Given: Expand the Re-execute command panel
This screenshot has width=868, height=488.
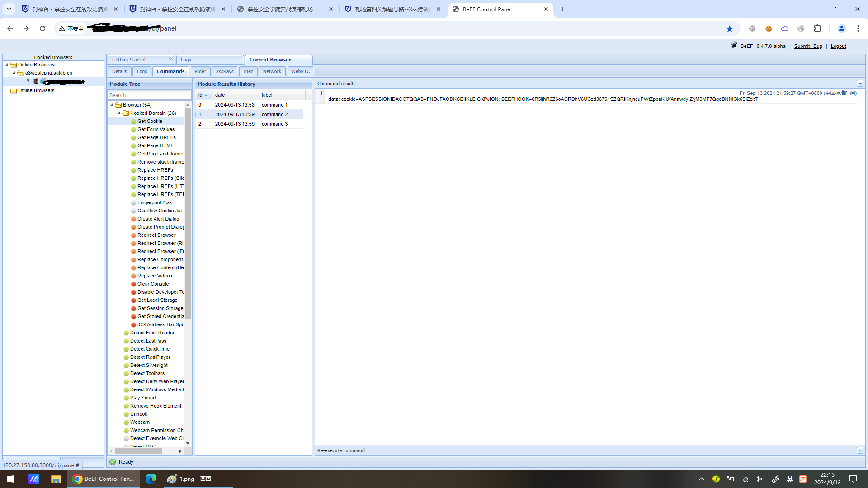Looking at the screenshot, I should [x=860, y=450].
